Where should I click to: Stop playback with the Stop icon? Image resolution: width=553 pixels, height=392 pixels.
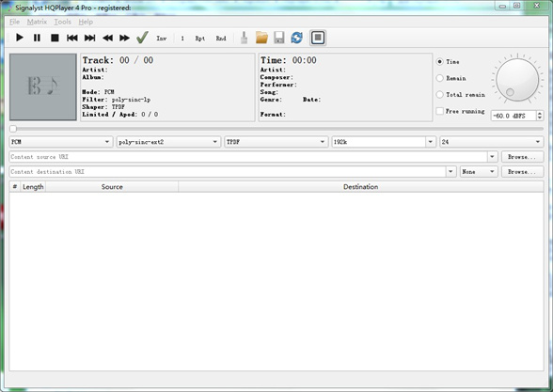pyautogui.click(x=55, y=38)
